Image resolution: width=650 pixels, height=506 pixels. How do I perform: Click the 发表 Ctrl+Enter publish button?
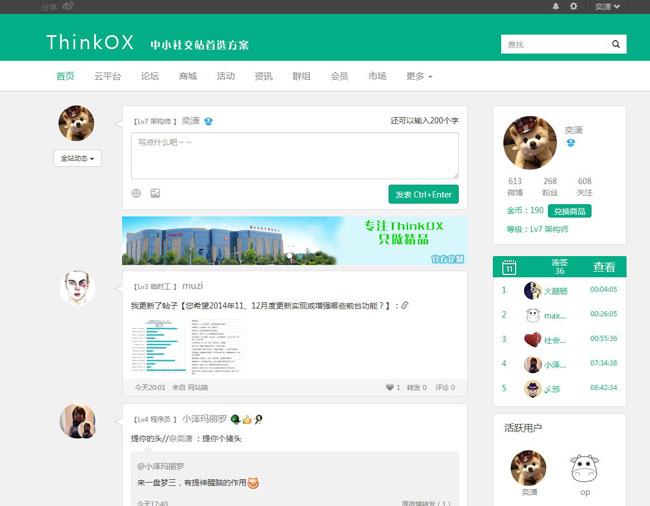point(423,194)
